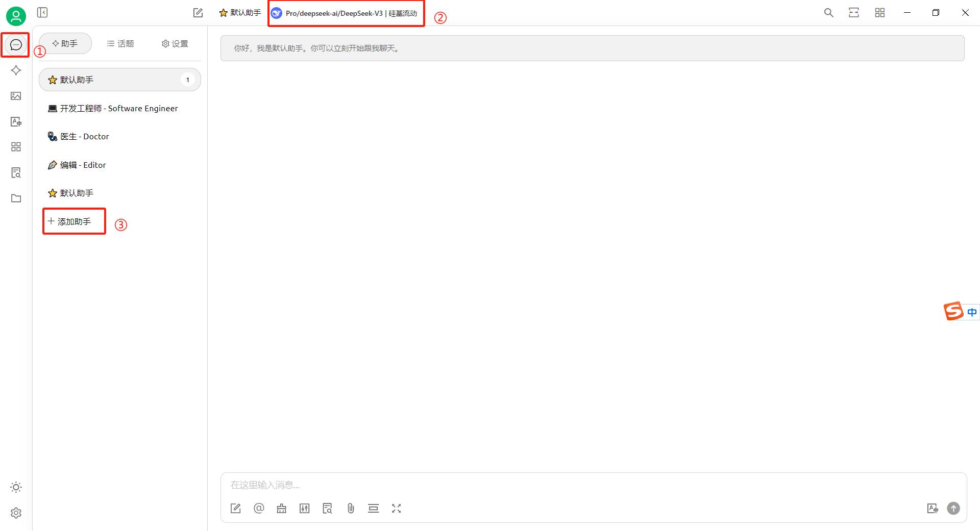Click the topic count badge 1
This screenshot has height=531, width=980.
(x=188, y=80)
